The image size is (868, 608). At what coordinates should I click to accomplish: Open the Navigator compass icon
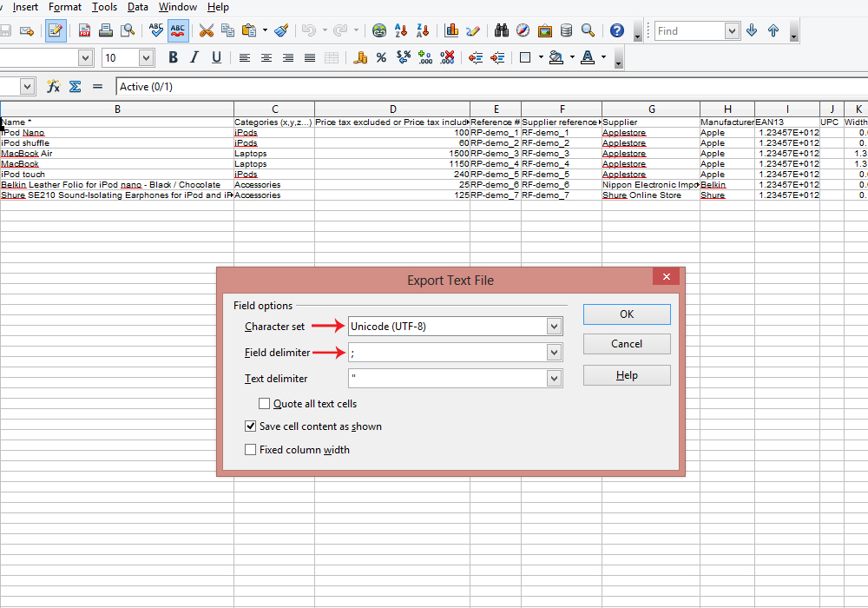click(523, 31)
